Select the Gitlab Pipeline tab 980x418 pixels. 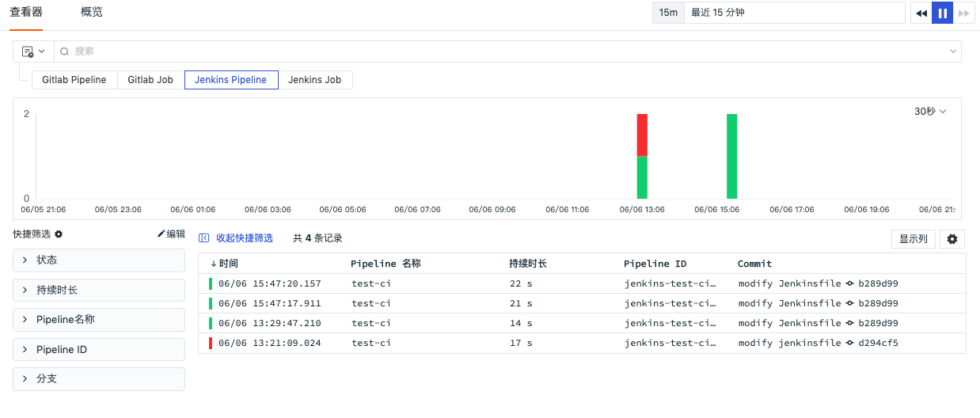click(74, 80)
